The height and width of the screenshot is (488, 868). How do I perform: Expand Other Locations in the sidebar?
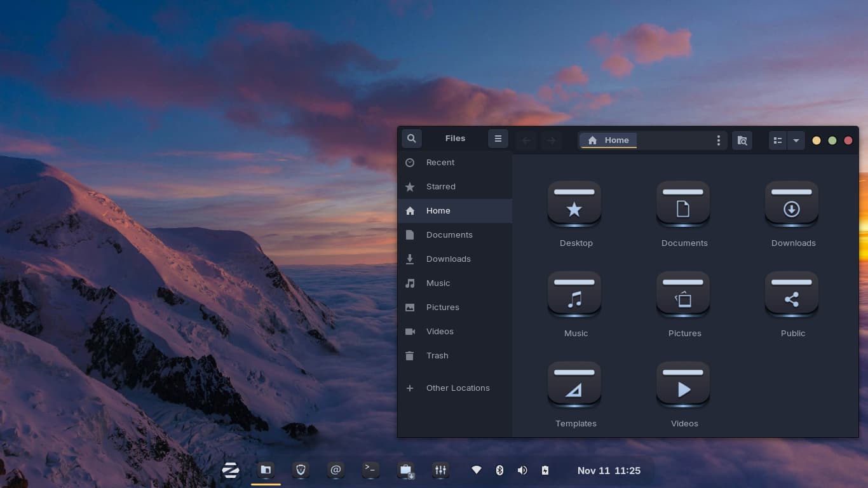coord(458,388)
